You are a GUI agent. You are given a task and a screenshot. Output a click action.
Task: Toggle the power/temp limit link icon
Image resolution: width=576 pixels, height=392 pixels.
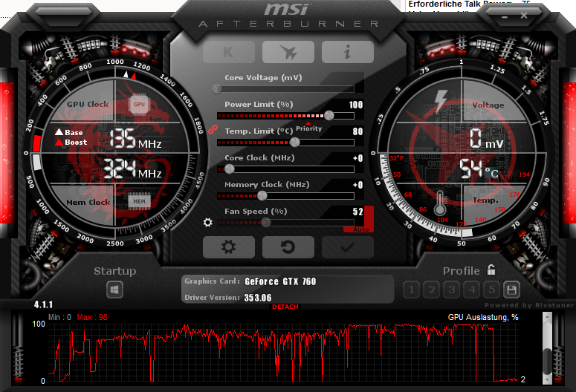(213, 129)
